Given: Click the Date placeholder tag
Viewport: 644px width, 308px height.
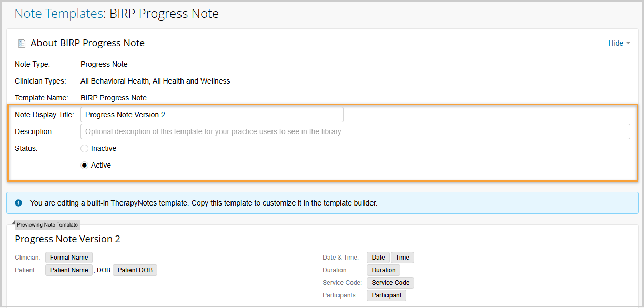Looking at the screenshot, I should coord(378,258).
